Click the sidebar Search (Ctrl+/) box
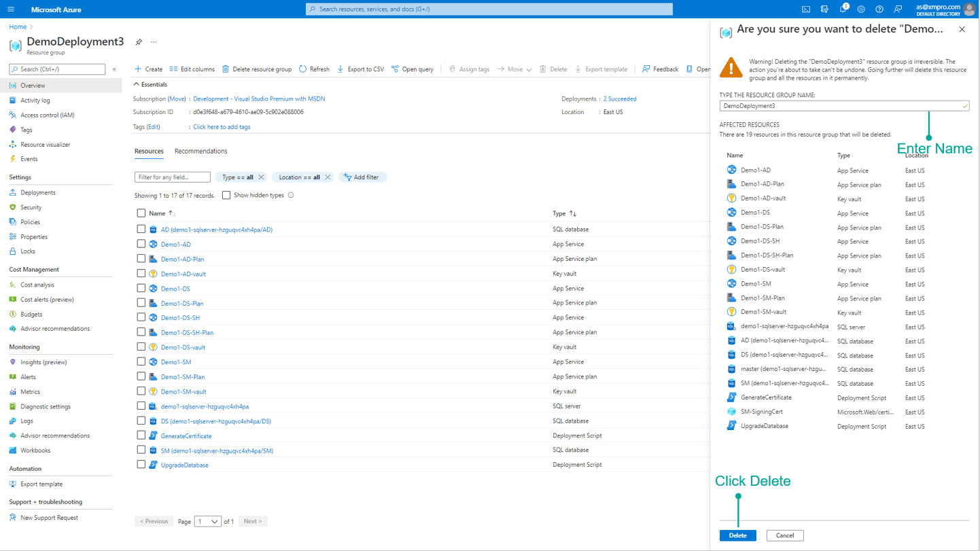Image resolution: width=980 pixels, height=551 pixels. [x=57, y=69]
